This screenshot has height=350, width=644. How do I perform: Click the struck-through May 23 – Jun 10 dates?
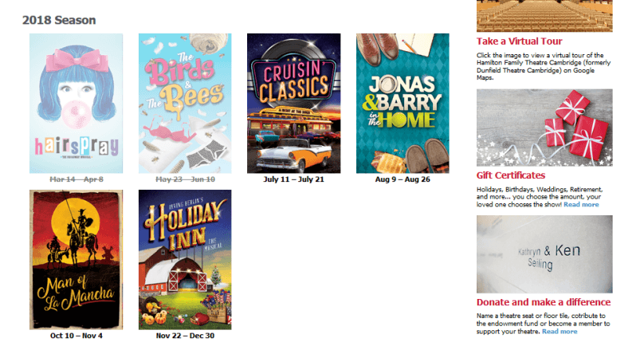pos(185,179)
